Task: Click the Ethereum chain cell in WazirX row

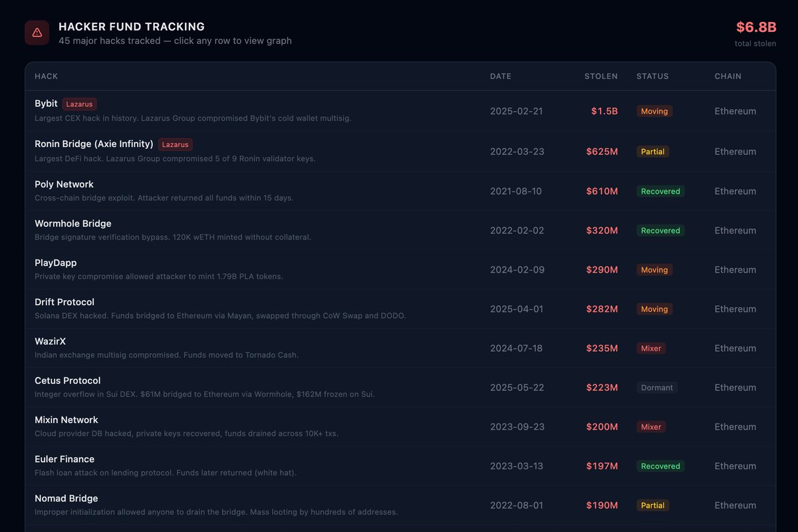Action: (735, 348)
